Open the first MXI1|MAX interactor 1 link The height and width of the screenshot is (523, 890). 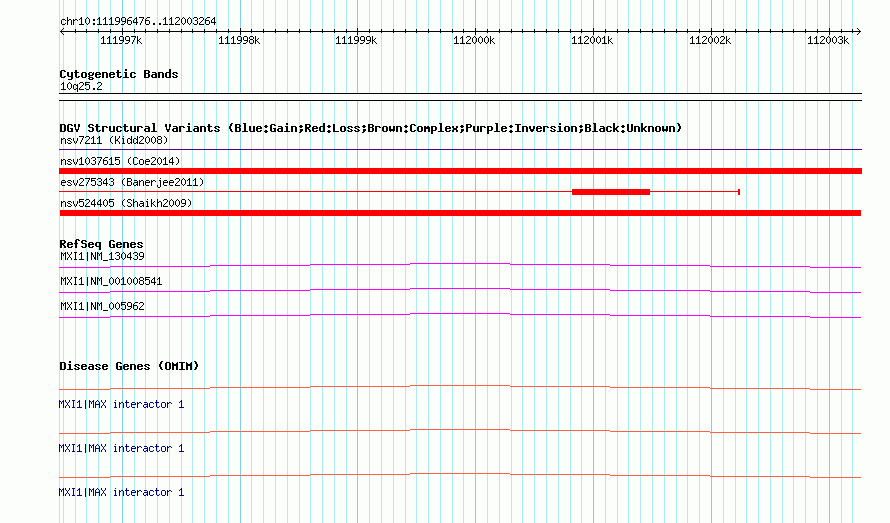click(121, 404)
